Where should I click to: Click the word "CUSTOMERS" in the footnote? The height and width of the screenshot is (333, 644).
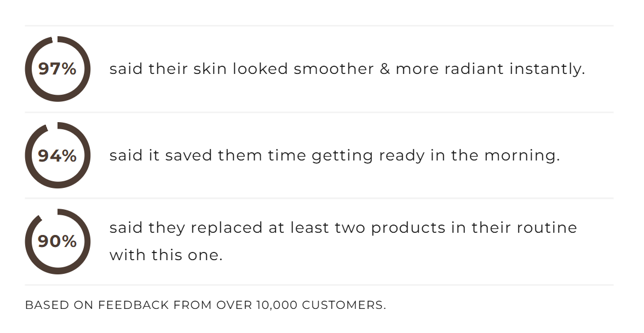(x=343, y=306)
